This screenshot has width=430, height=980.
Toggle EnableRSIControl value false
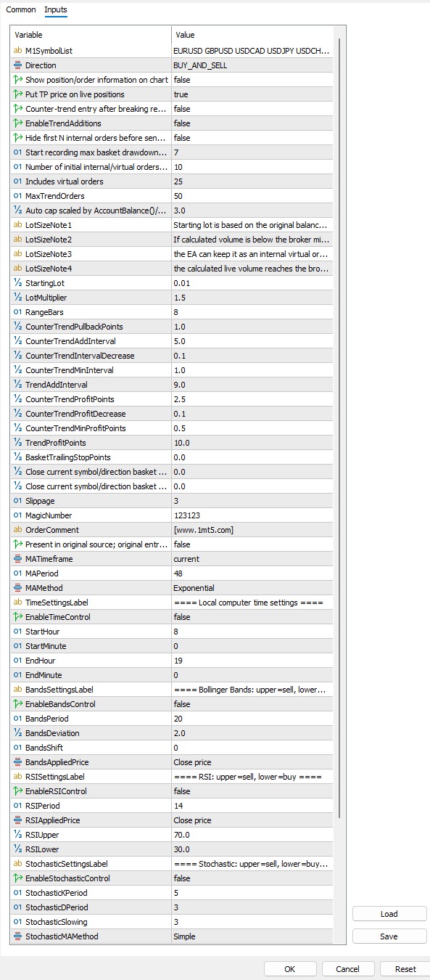(252, 791)
